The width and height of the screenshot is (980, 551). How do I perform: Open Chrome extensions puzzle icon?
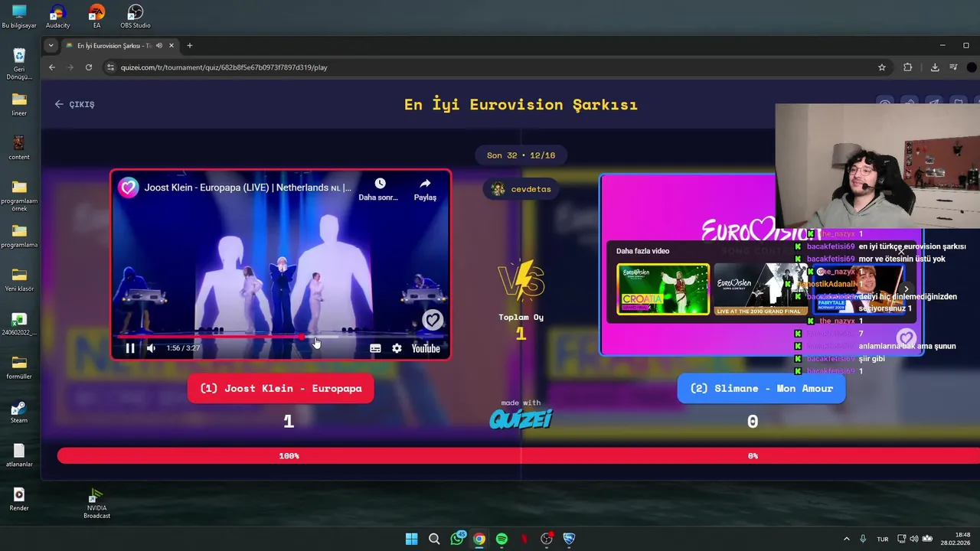pyautogui.click(x=908, y=67)
